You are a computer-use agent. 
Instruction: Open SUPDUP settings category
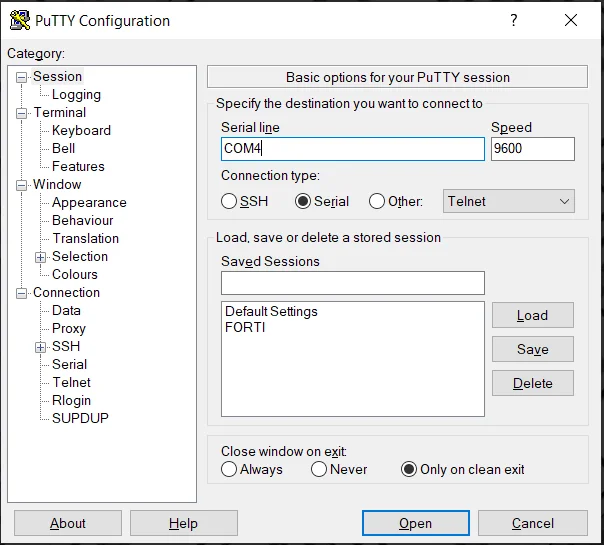pos(80,418)
